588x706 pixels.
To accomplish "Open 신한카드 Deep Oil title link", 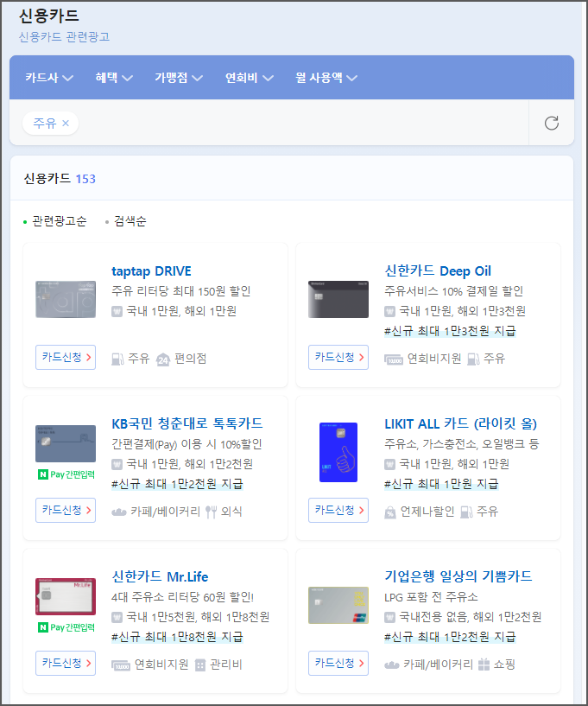I will pos(437,271).
